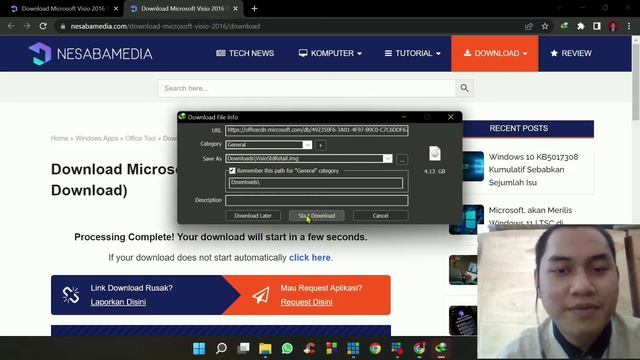Close the first browser tab
The width and height of the screenshot is (640, 360).
[116, 9]
